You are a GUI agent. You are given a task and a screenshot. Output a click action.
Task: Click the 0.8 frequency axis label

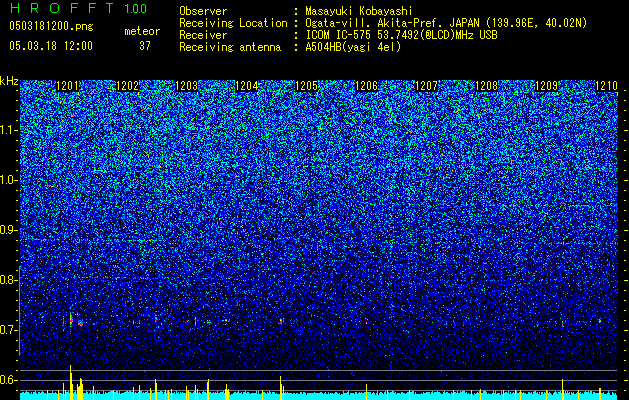coord(8,280)
